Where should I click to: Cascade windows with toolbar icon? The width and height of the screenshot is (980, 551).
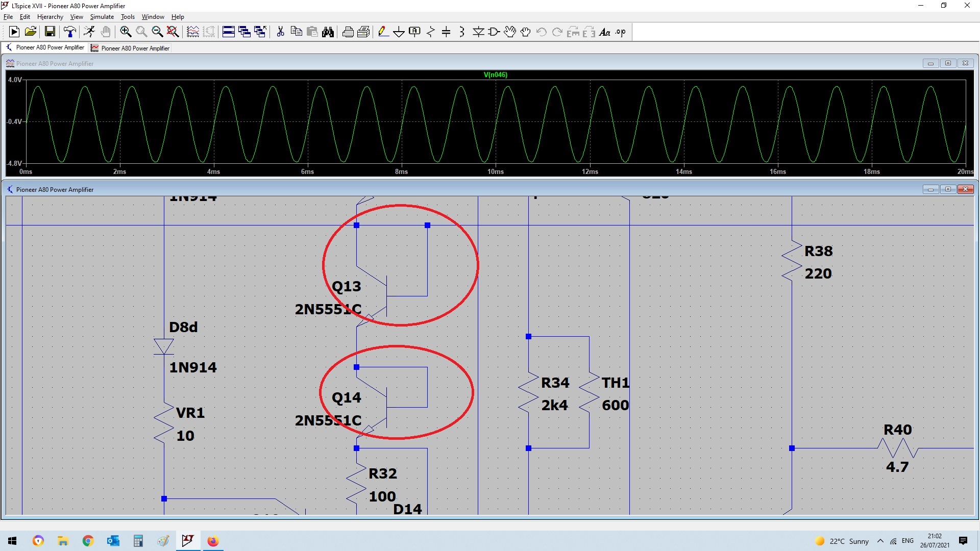[x=244, y=32]
